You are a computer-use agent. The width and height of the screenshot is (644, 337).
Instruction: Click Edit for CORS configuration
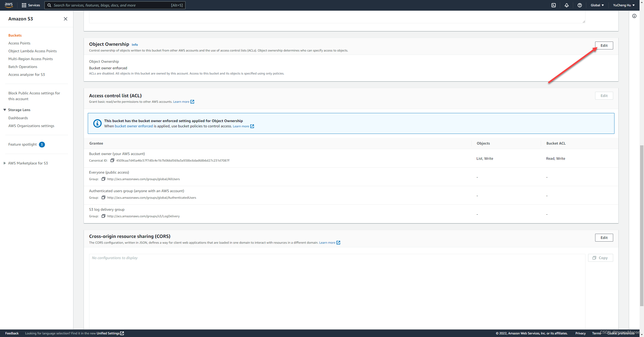tap(604, 238)
